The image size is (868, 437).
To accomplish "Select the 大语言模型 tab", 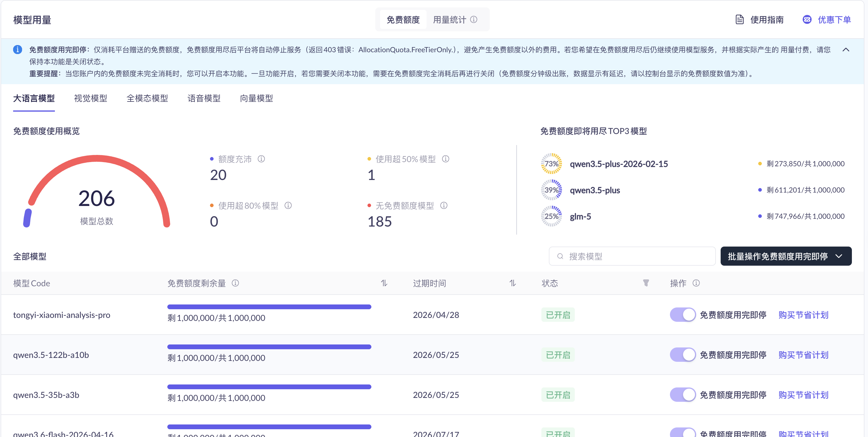I will point(34,98).
